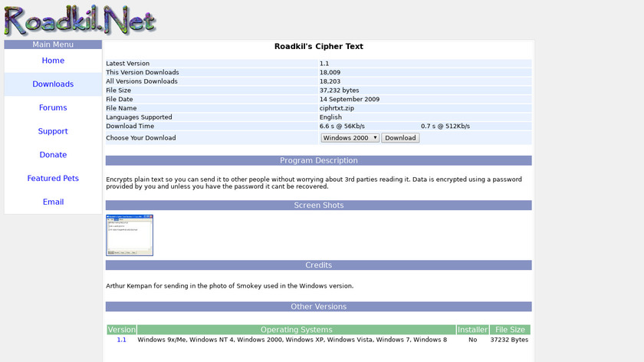
Task: Click the Other Versions section header
Action: click(x=318, y=307)
